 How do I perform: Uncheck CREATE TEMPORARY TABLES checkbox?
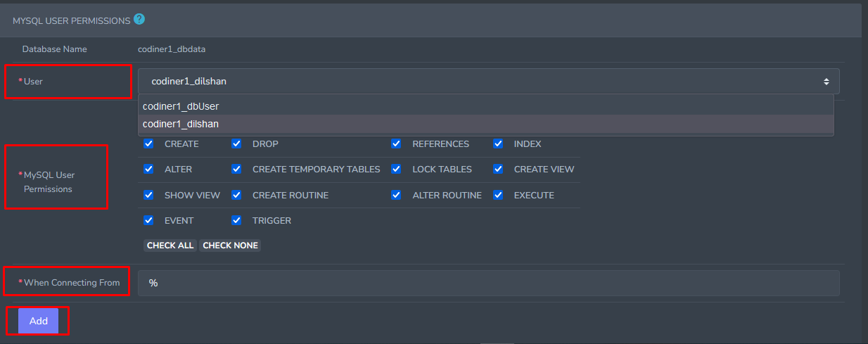(237, 170)
